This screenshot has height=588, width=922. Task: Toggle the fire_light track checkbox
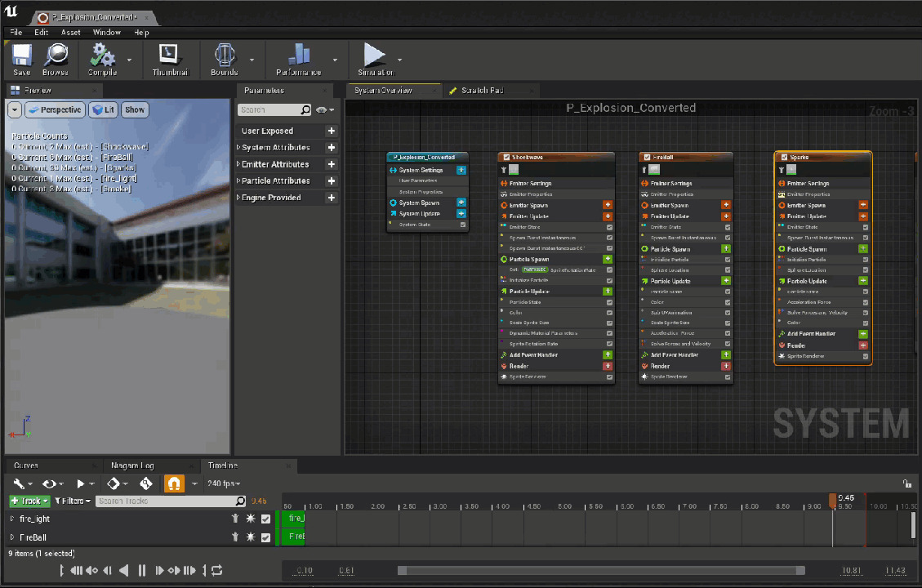click(x=265, y=518)
